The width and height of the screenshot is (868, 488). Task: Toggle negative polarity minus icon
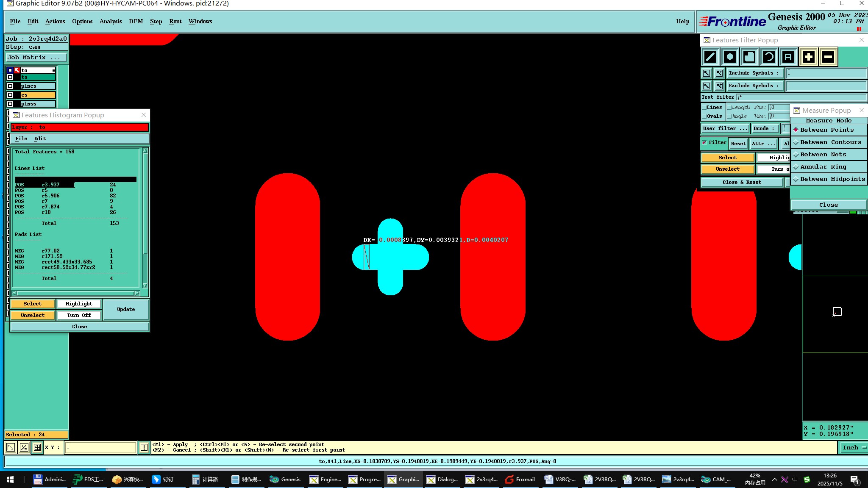tap(828, 57)
